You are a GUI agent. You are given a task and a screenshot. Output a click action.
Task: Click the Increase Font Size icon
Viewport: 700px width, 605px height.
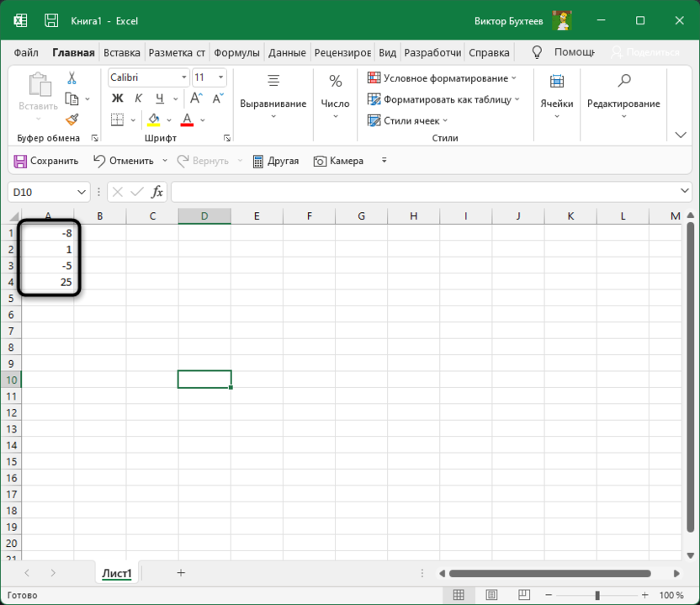pyautogui.click(x=198, y=98)
